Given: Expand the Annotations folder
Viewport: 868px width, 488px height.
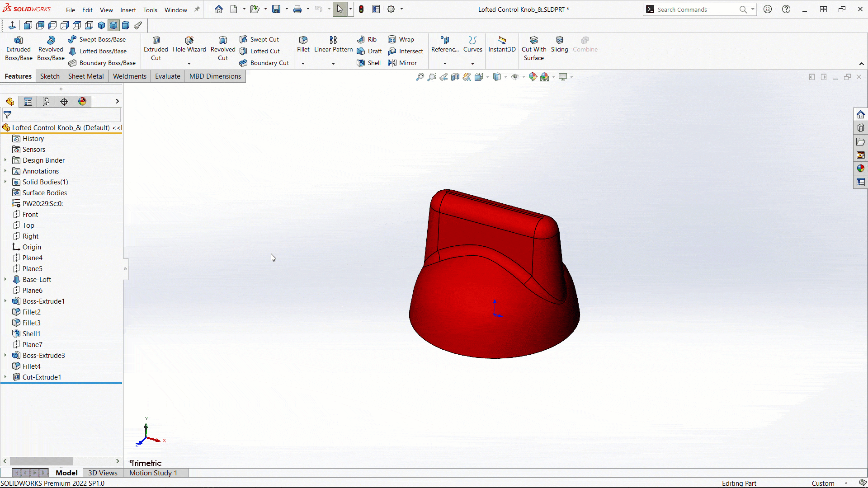Looking at the screenshot, I should [5, 171].
